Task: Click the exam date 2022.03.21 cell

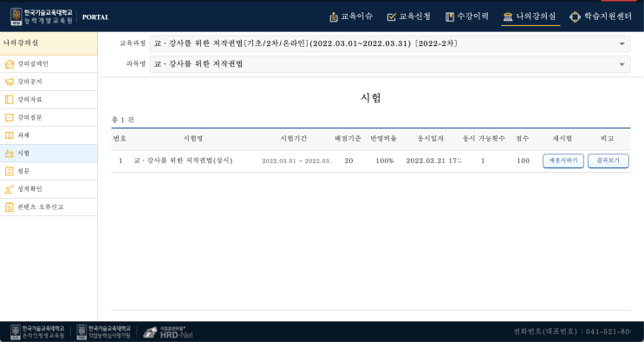Action: [433, 161]
